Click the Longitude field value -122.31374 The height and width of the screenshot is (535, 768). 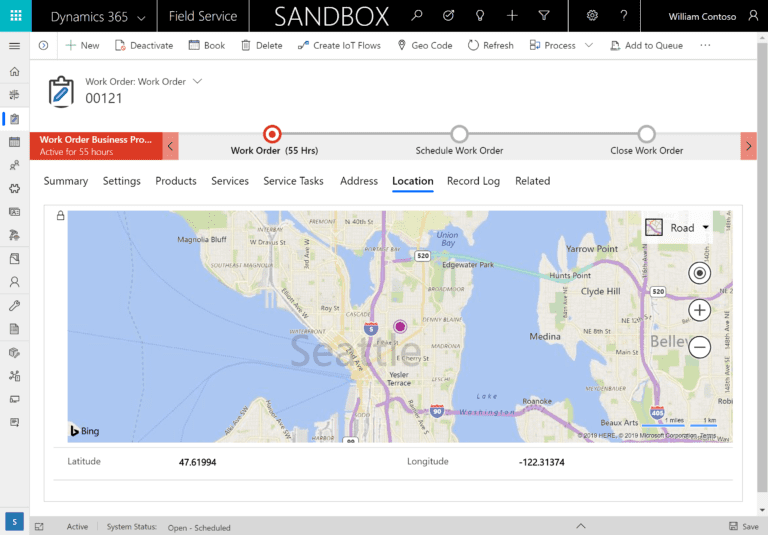coord(542,462)
